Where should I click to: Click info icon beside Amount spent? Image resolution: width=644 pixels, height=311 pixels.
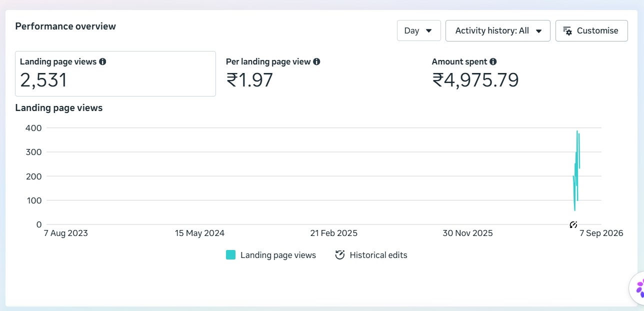493,61
